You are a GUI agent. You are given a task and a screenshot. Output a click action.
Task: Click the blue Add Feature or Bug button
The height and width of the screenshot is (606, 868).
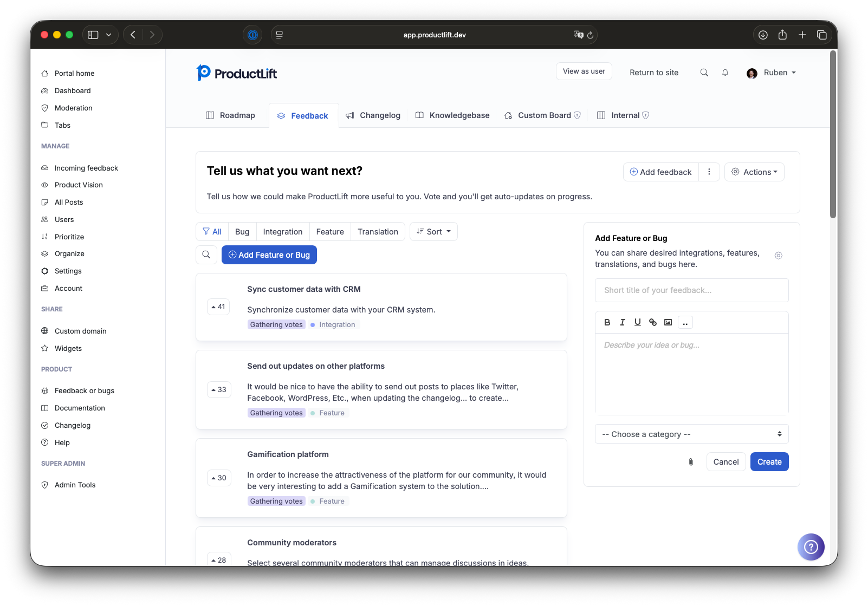click(x=269, y=255)
